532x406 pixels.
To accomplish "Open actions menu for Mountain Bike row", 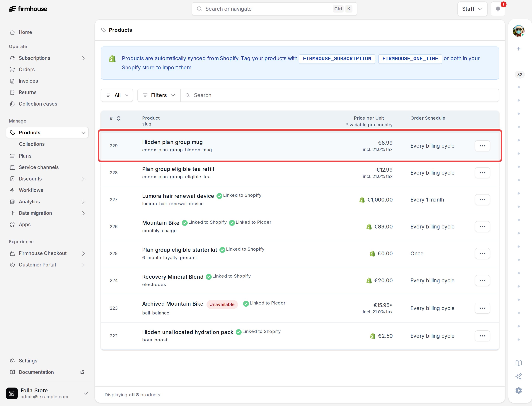I will tap(482, 227).
